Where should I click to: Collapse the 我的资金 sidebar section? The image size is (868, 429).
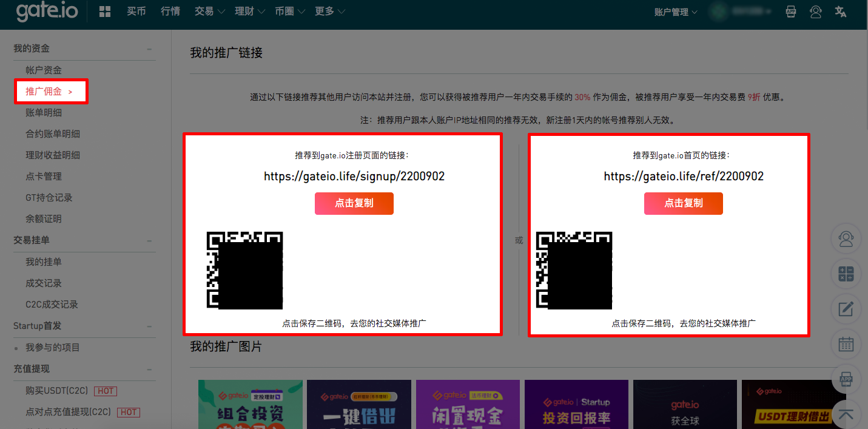(x=149, y=49)
